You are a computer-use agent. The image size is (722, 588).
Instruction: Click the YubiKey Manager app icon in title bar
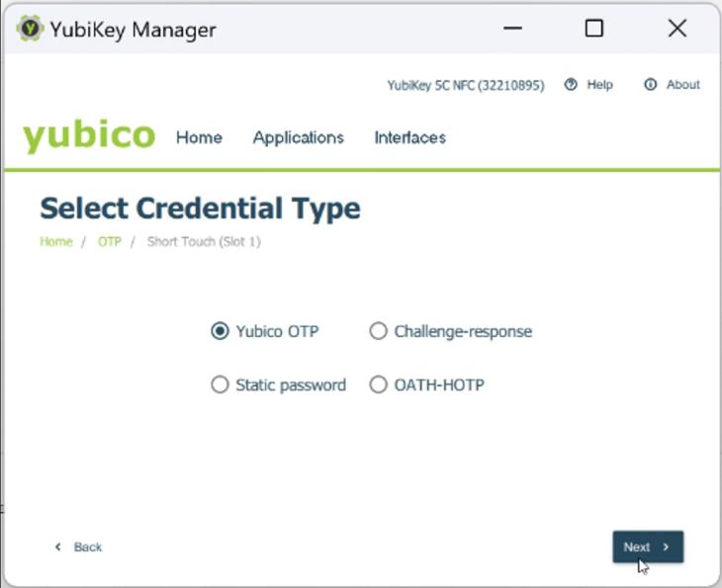pyautogui.click(x=31, y=29)
